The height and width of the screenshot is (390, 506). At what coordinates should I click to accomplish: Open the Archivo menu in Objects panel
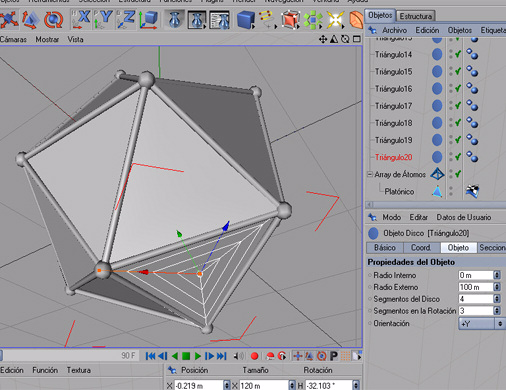click(394, 30)
